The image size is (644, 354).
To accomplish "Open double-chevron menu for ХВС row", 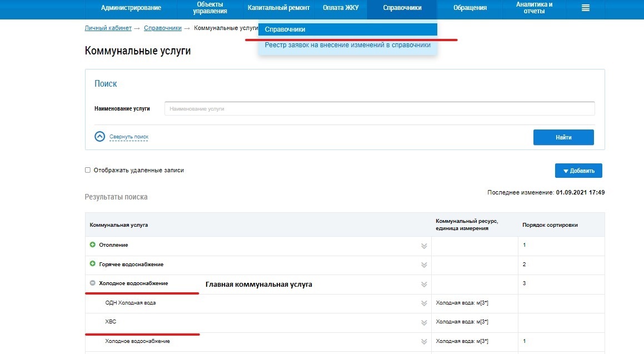I will pyautogui.click(x=424, y=322).
